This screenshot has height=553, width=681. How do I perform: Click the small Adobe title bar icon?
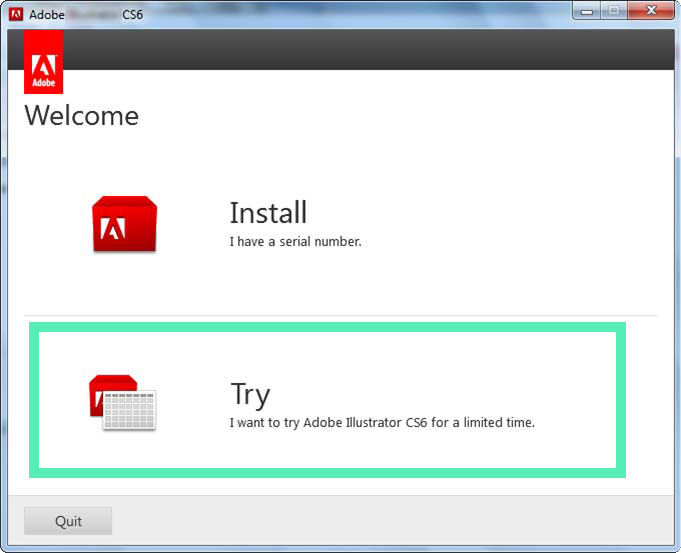pyautogui.click(x=16, y=14)
